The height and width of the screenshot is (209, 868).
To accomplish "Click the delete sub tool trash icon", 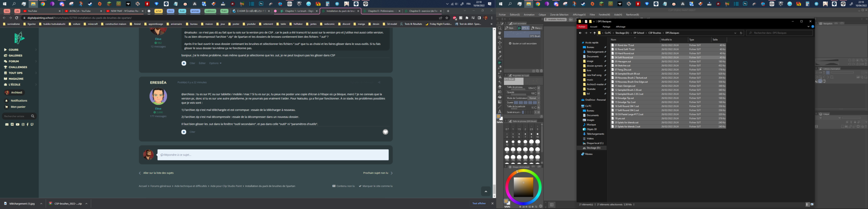I will click(541, 71).
